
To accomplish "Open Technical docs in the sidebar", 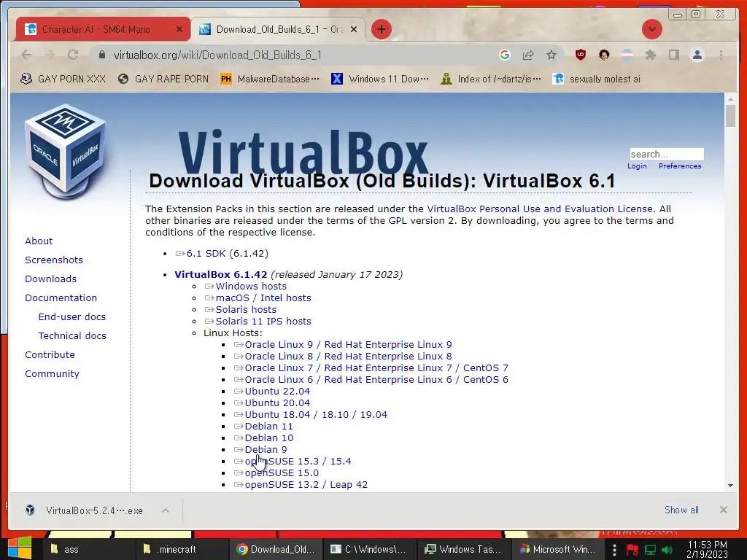I will click(x=72, y=336).
